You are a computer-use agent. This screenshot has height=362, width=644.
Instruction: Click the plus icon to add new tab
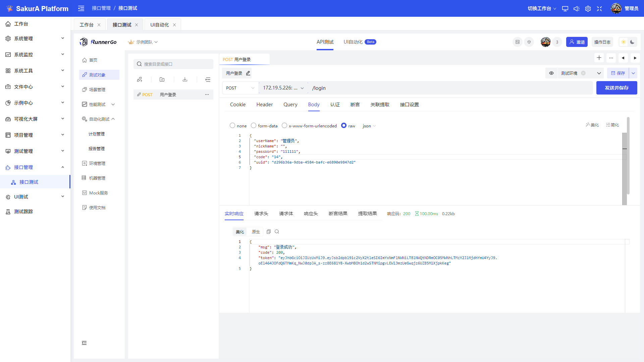pos(599,58)
